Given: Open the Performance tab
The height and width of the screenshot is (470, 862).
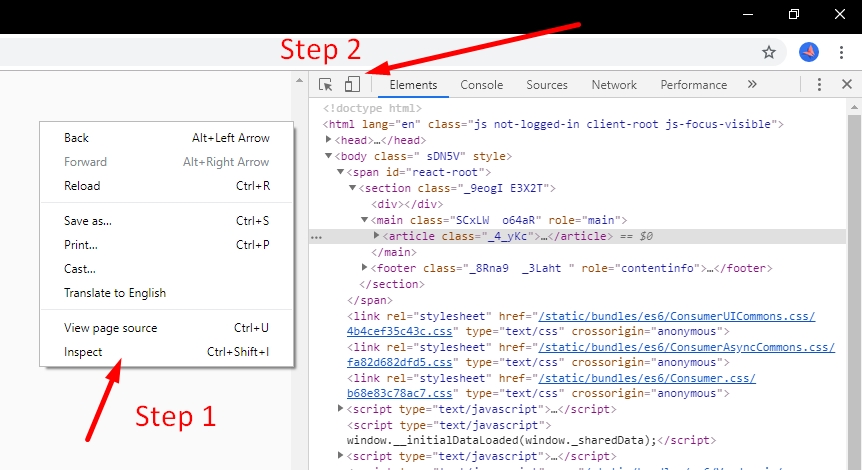Looking at the screenshot, I should (694, 85).
